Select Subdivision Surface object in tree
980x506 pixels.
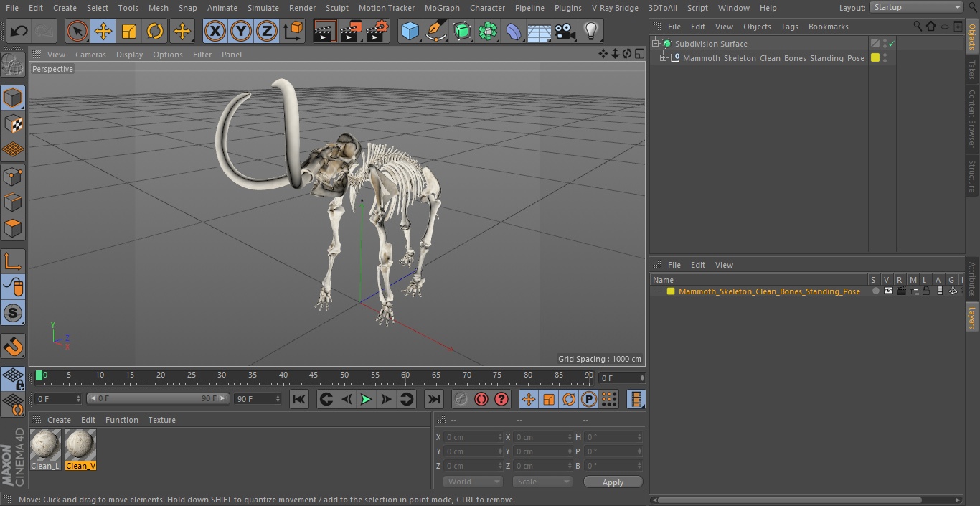click(x=711, y=44)
